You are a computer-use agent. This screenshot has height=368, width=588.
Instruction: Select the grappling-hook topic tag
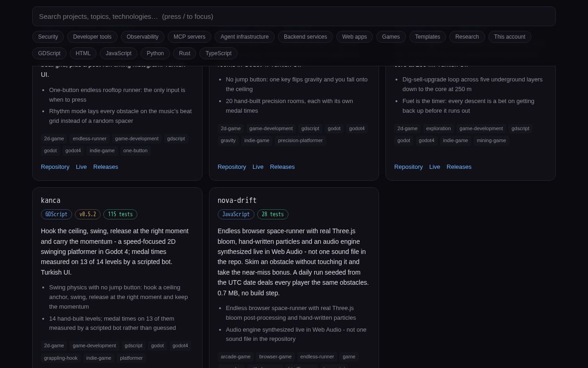point(61,358)
